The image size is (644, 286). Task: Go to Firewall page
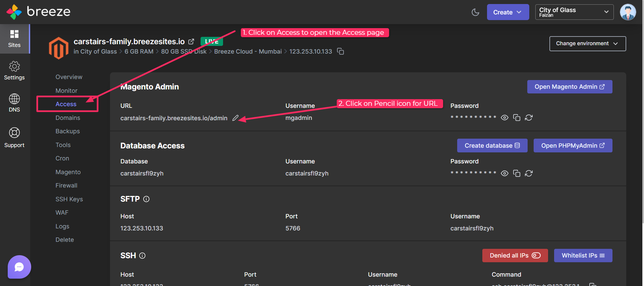(x=66, y=186)
